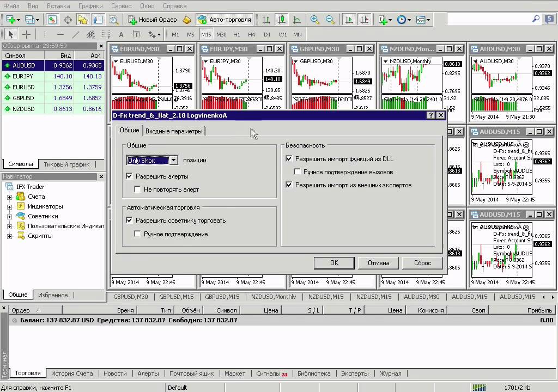Open the Profiles toolbar icon
Image resolution: width=558 pixels, height=392 pixels.
click(30, 20)
